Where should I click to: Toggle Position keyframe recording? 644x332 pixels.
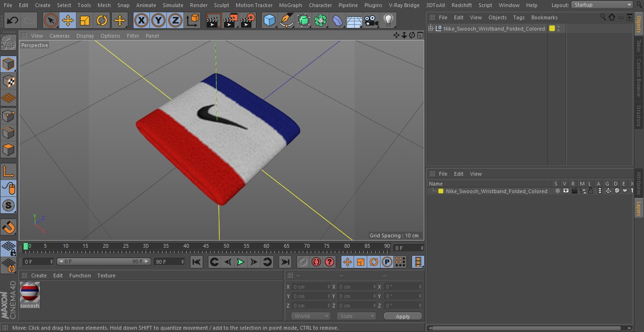coord(347,262)
